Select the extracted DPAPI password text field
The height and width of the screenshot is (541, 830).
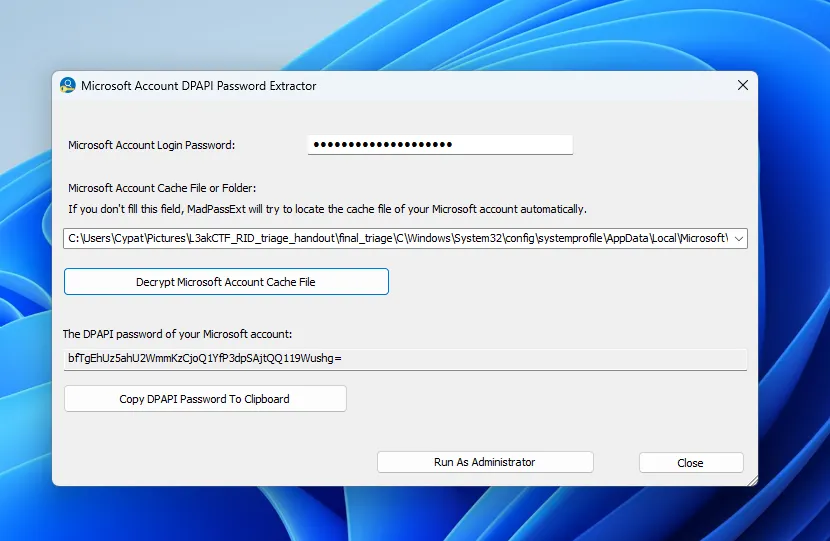405,359
